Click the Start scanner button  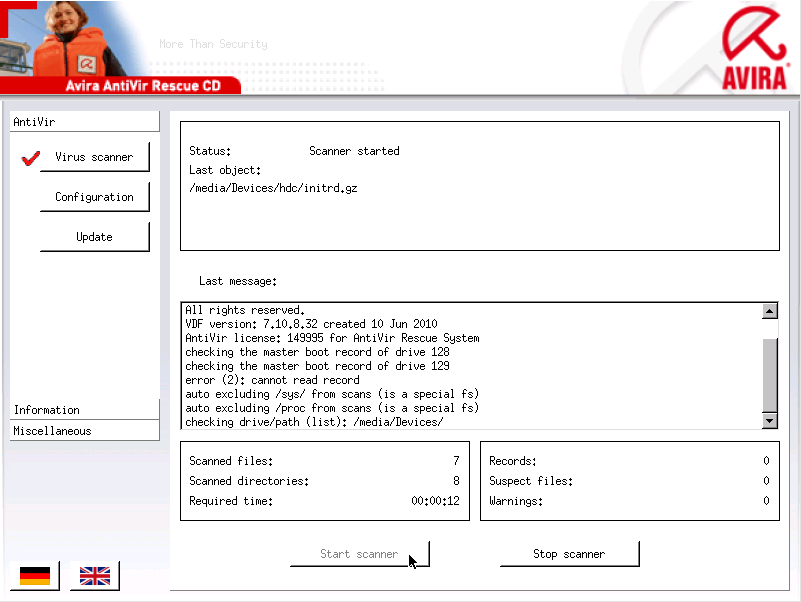click(x=360, y=554)
